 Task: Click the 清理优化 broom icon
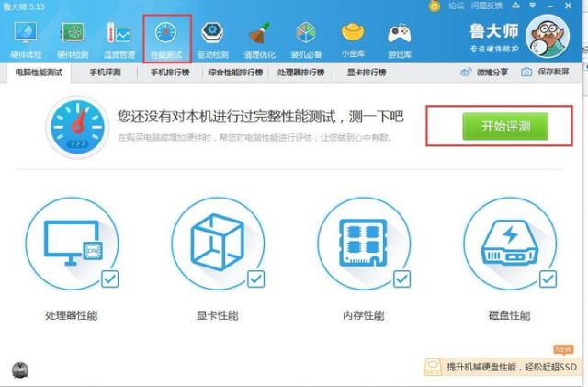(259, 40)
